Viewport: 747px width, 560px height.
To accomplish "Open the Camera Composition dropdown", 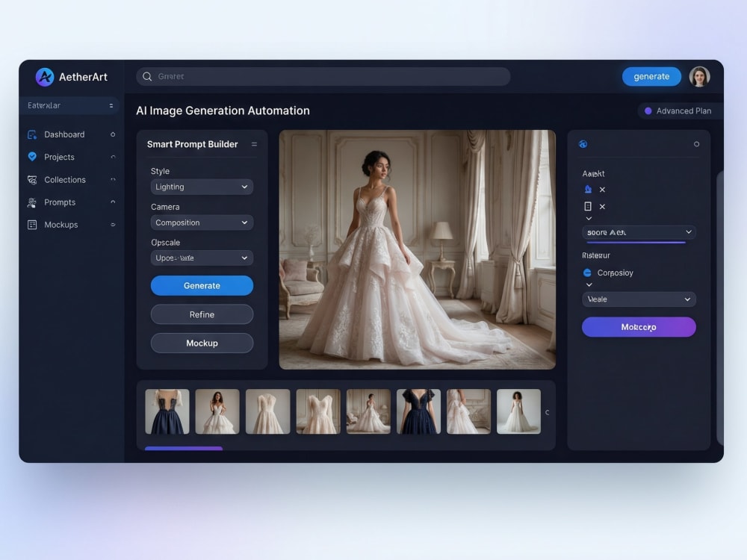I will (202, 223).
